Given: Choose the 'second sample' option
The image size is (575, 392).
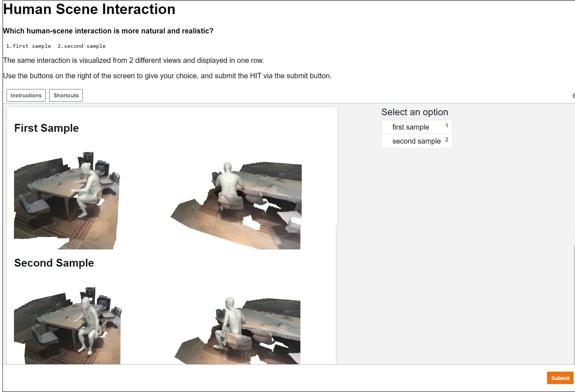Looking at the screenshot, I should point(416,141).
